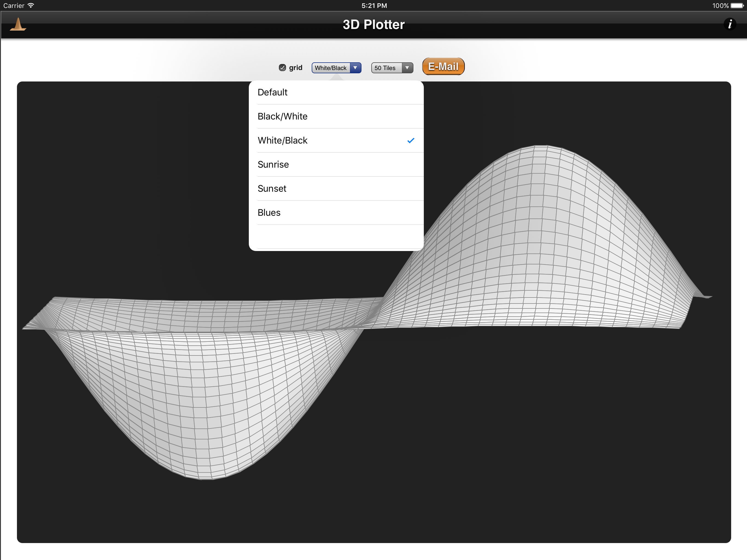Click the 3D Plotter title text
Screen dimensions: 747x560
pos(373,25)
